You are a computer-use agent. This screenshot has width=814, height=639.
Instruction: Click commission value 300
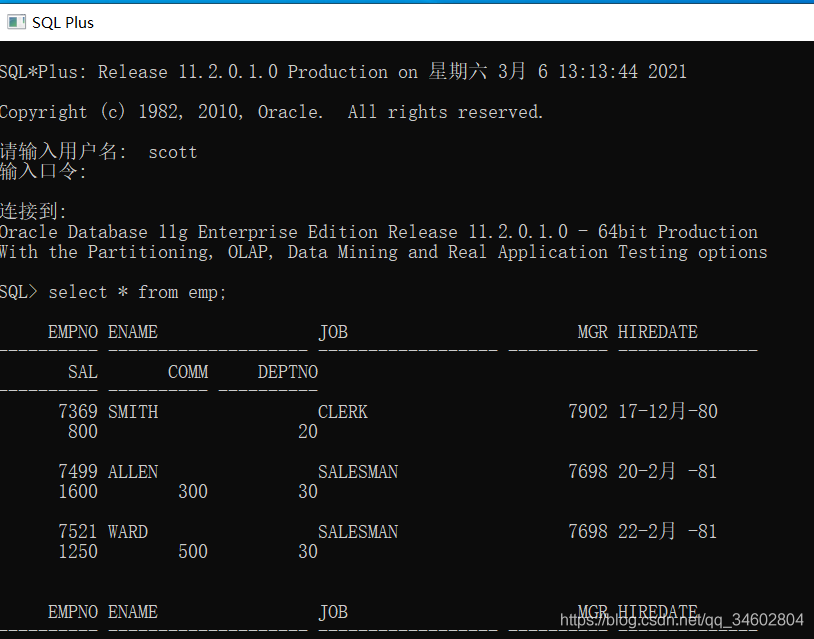193,491
